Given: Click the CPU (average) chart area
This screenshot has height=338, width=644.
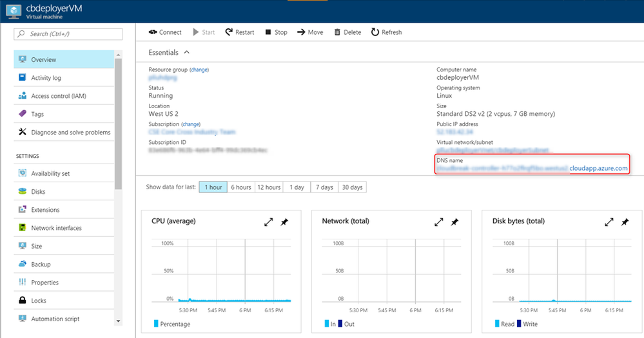Looking at the screenshot, I should point(221,271).
